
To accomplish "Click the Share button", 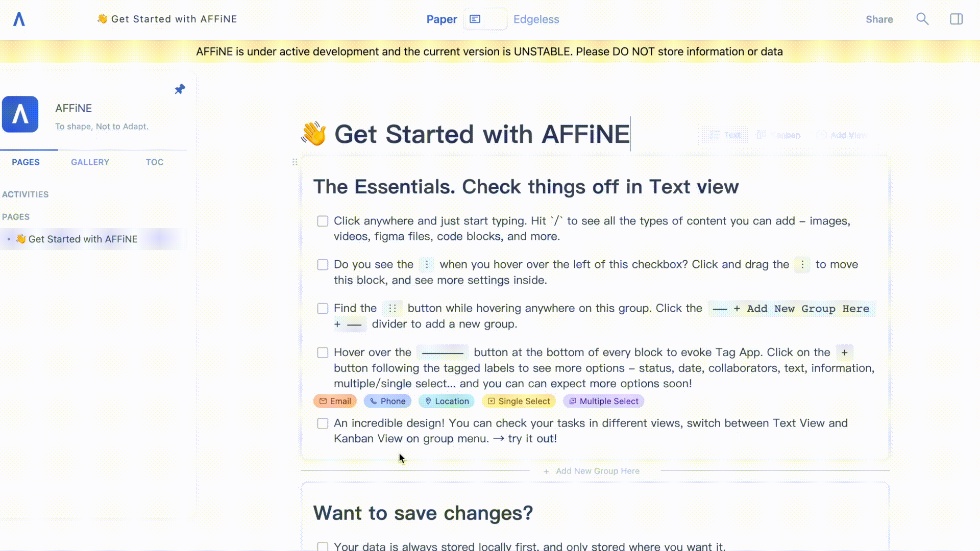I will (879, 19).
